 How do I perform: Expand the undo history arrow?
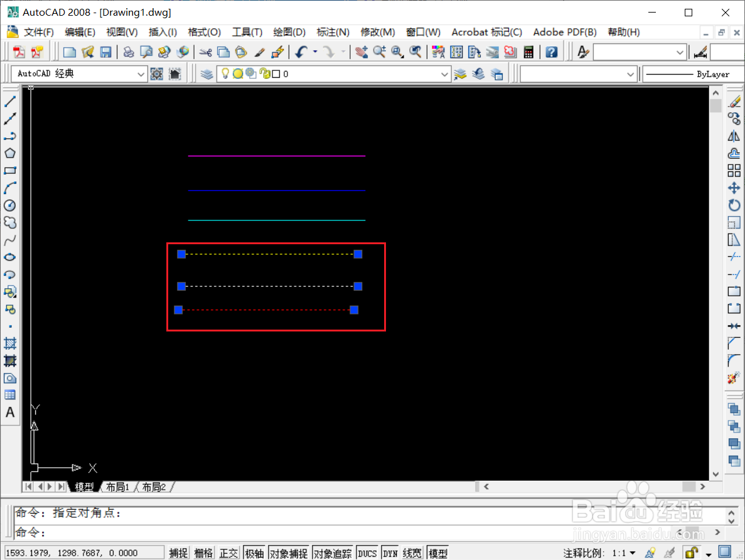pyautogui.click(x=315, y=52)
